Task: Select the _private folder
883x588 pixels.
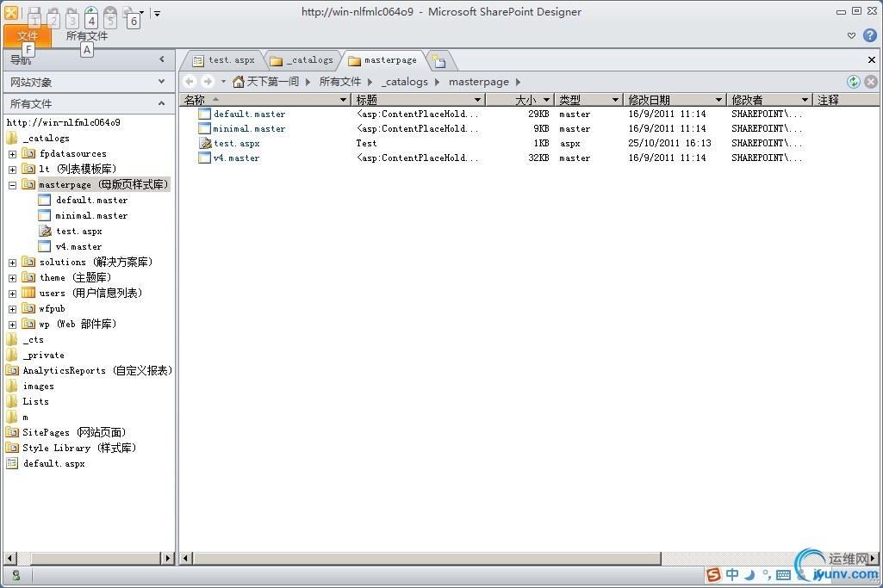Action: point(43,355)
